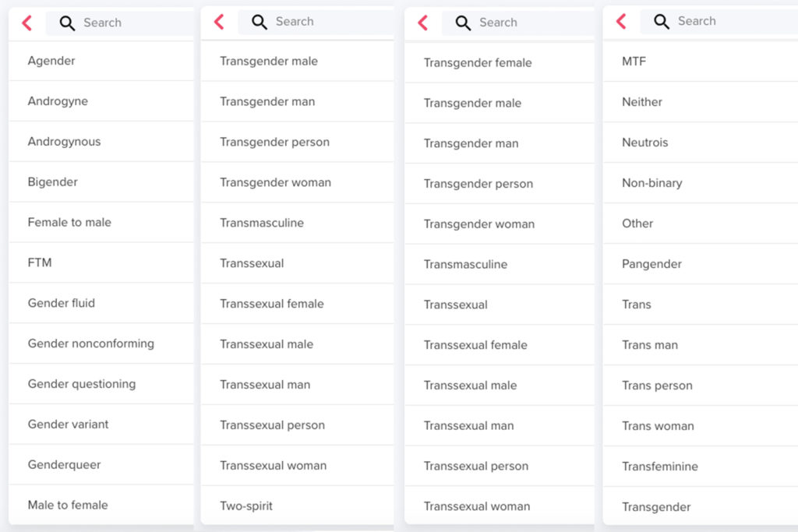
Task: Tap the back chevron in the fourth panel
Action: coord(621,21)
